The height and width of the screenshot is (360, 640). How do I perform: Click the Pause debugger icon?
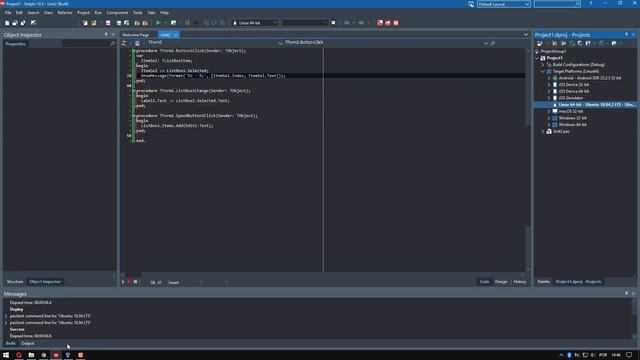(187, 23)
